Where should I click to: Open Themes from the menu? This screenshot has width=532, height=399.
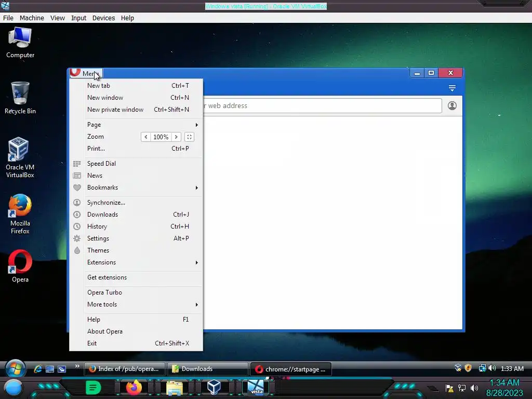coord(136,250)
